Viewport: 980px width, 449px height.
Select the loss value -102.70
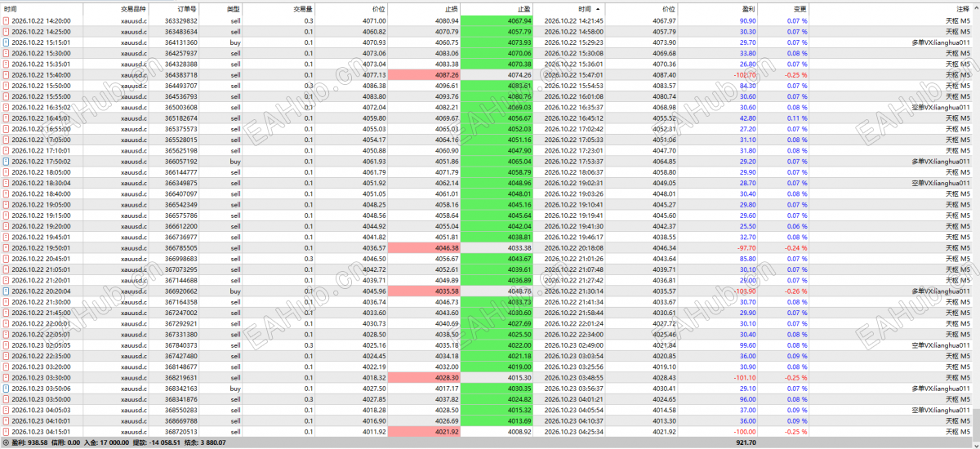point(744,74)
